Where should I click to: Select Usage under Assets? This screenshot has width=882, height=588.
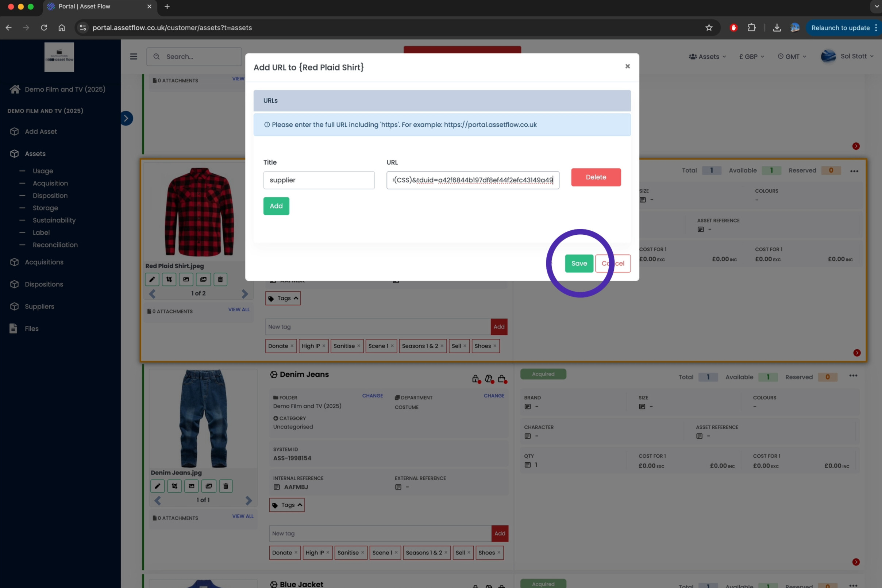43,171
